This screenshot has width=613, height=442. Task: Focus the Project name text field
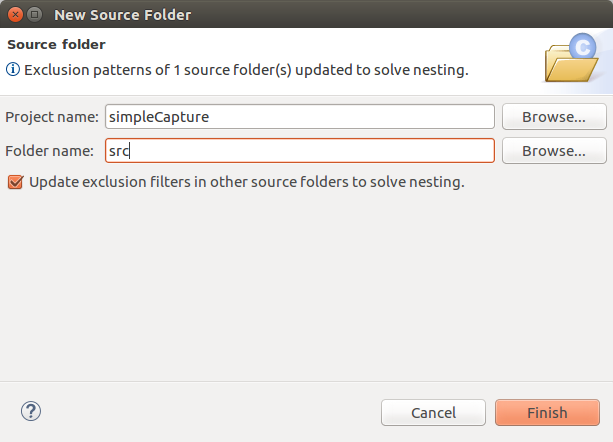pos(300,116)
